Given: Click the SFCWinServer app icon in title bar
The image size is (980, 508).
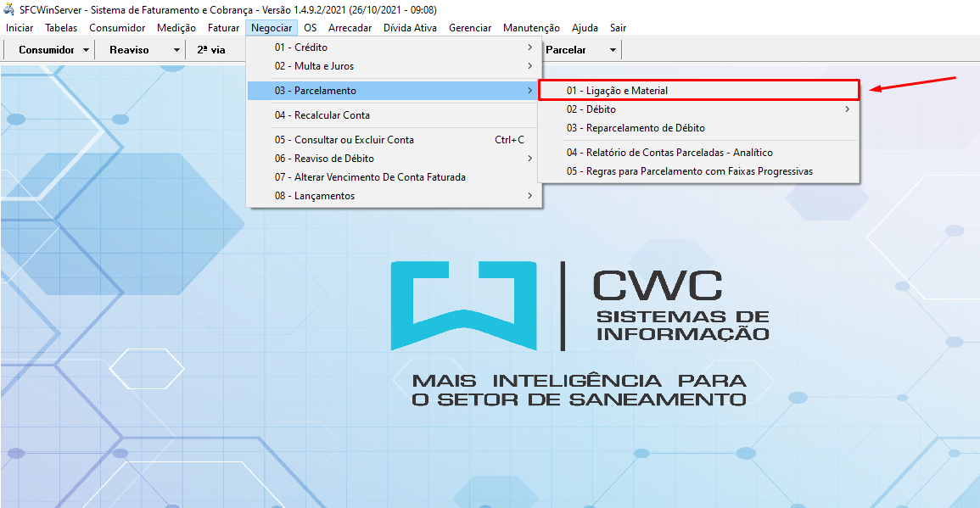Looking at the screenshot, I should pyautogui.click(x=9, y=10).
